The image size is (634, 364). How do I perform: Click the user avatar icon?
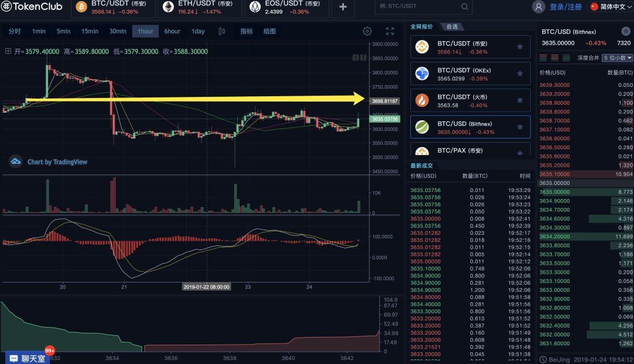(538, 7)
